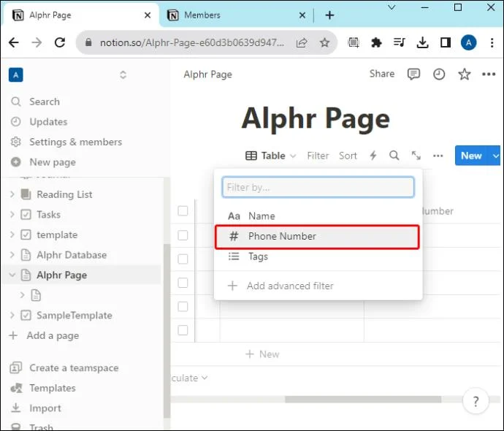This screenshot has height=431, width=504.
Task: Add a new row with + New
Action: point(262,354)
